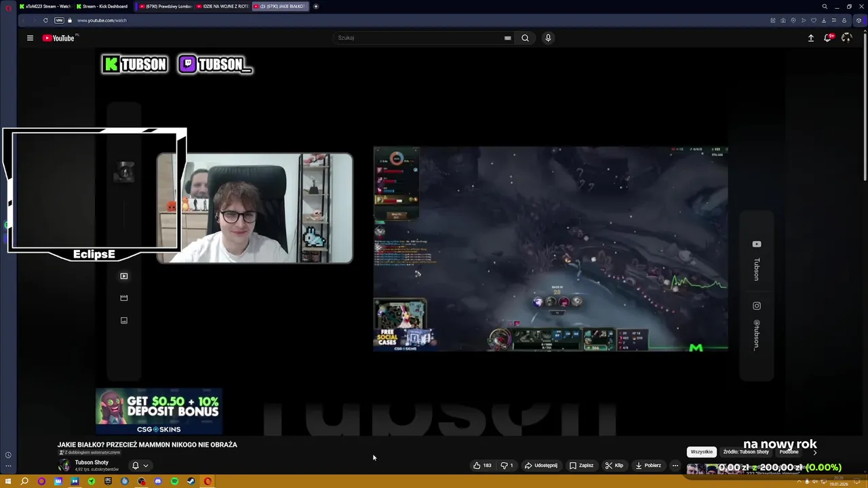The image size is (868, 488).
Task: Show next filter chips with arrow
Action: click(x=815, y=452)
